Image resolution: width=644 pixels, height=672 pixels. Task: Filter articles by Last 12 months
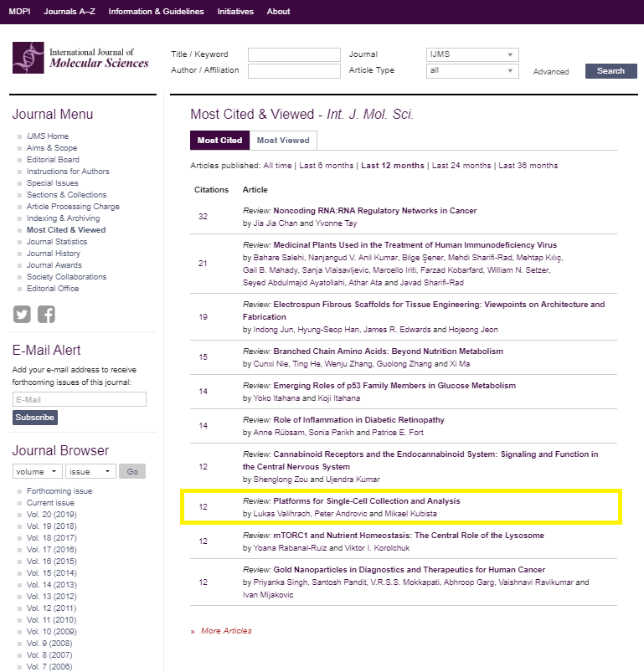tap(393, 166)
